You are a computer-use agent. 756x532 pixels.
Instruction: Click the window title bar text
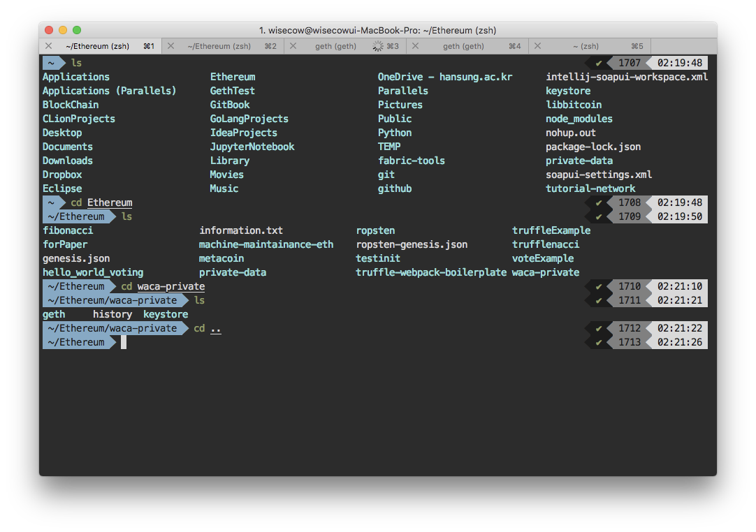(377, 30)
